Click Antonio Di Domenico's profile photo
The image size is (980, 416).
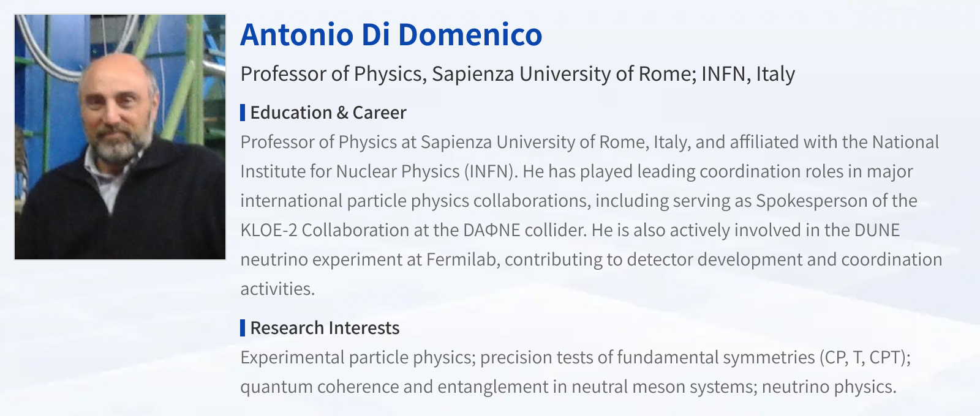pyautogui.click(x=120, y=137)
